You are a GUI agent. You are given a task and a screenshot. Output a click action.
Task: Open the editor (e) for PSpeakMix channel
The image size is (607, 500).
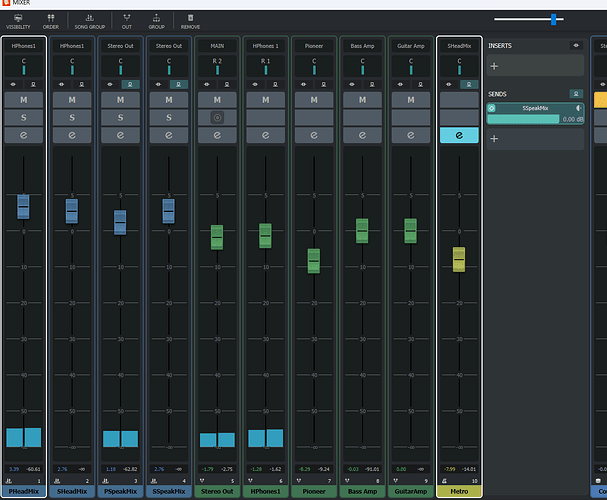point(120,135)
